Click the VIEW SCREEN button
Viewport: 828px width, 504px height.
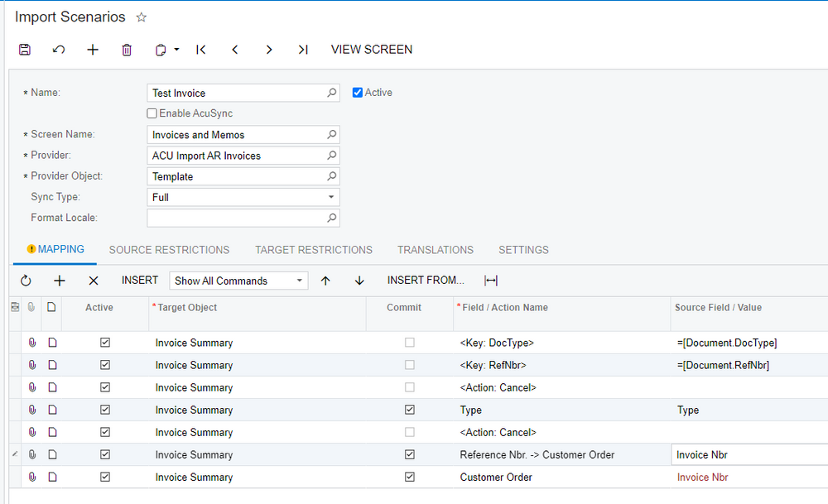pos(371,50)
